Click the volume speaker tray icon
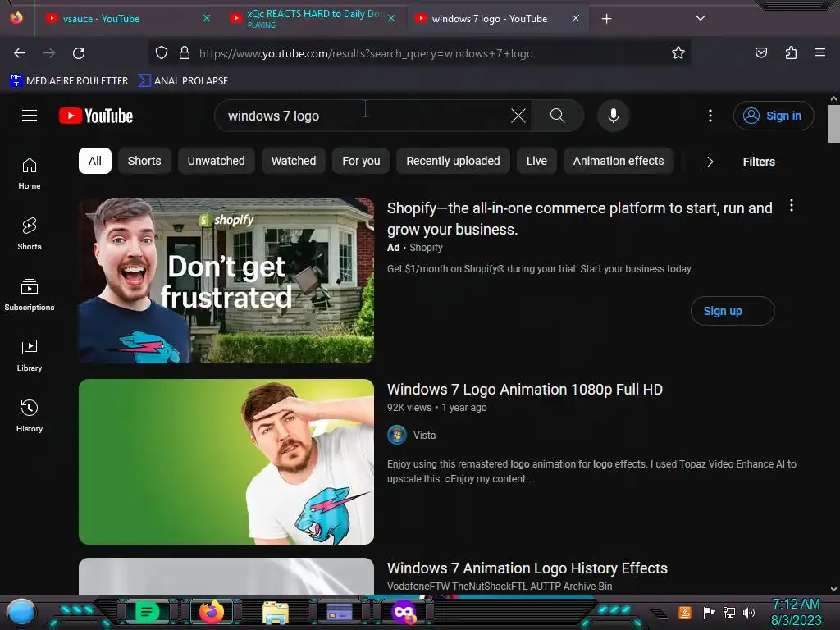This screenshot has width=840, height=630. (749, 612)
